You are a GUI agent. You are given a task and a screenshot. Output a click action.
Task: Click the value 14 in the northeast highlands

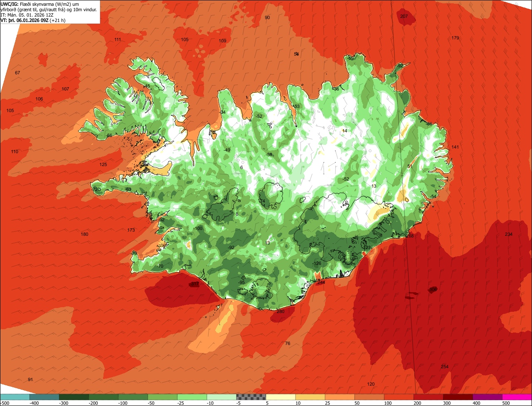[x=344, y=131]
